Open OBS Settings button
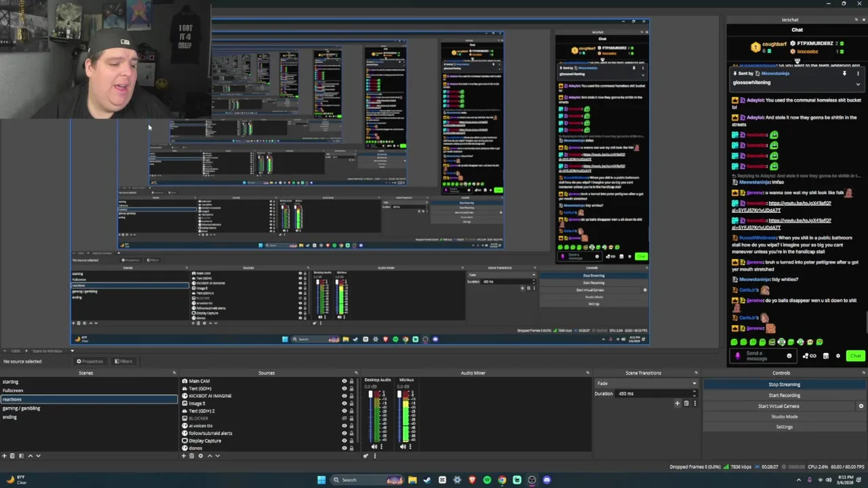This screenshot has width=868, height=488. (x=784, y=427)
